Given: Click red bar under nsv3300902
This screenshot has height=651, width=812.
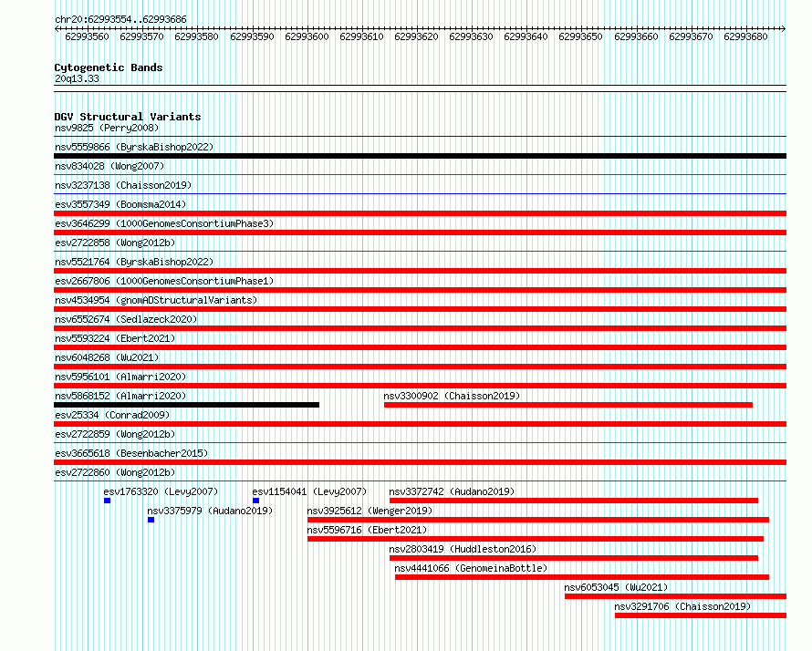Looking at the screenshot, I should [568, 405].
